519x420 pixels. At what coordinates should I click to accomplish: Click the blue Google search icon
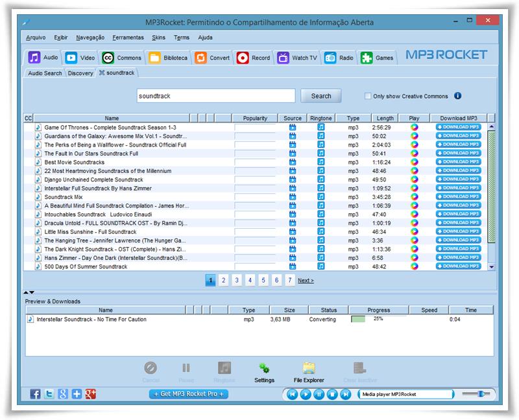pos(63,394)
